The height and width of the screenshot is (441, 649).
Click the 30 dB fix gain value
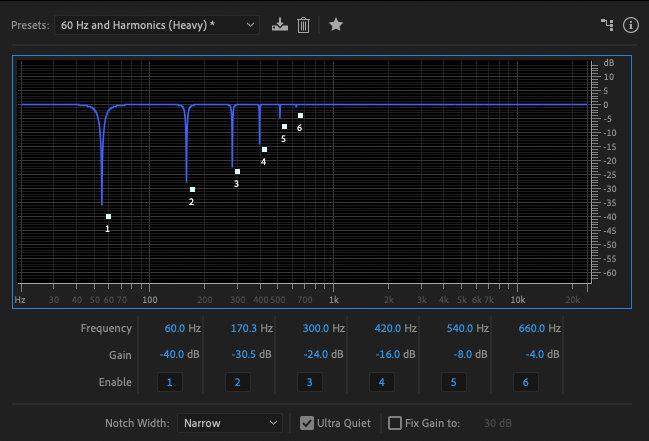pyautogui.click(x=498, y=423)
